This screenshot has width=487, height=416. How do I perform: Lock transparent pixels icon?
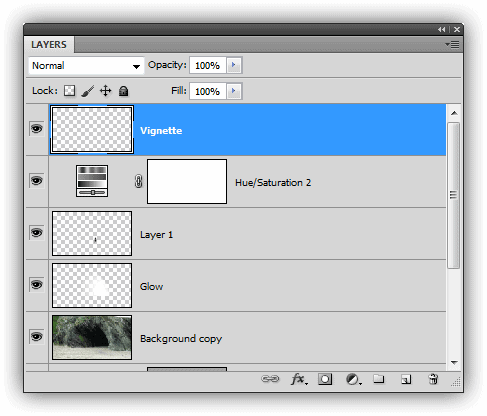click(x=69, y=91)
